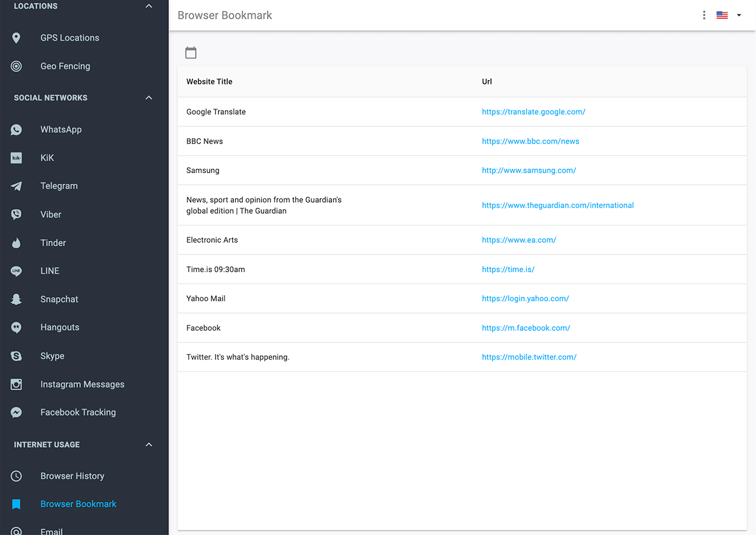Open the translate.google.com link
This screenshot has height=535, width=756.
pyautogui.click(x=533, y=112)
